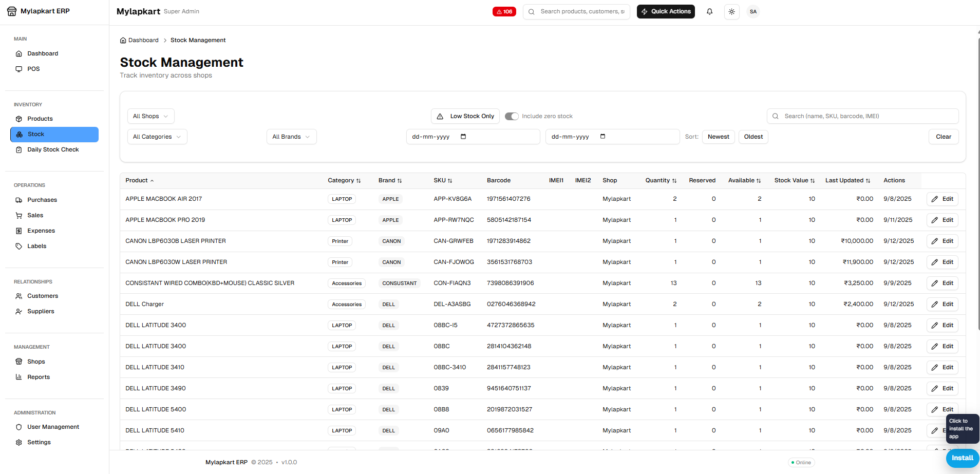The width and height of the screenshot is (980, 474).
Task: Open the Mylapkart ERP logo icon
Action: tap(11, 11)
